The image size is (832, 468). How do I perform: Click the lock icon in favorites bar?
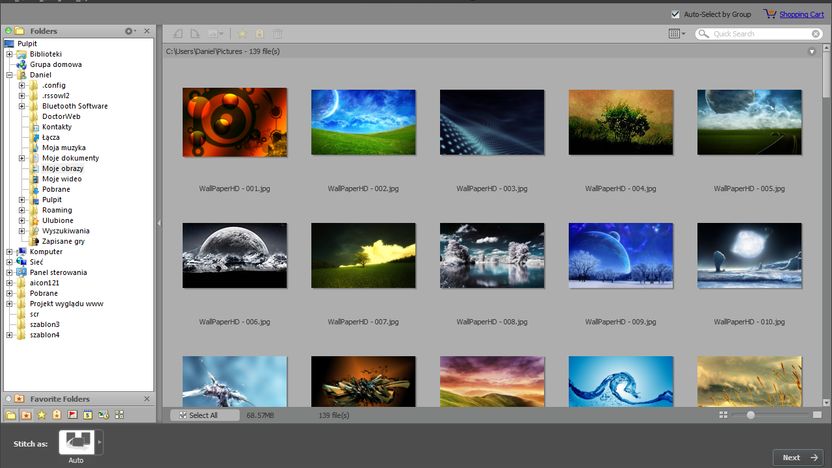[56, 414]
